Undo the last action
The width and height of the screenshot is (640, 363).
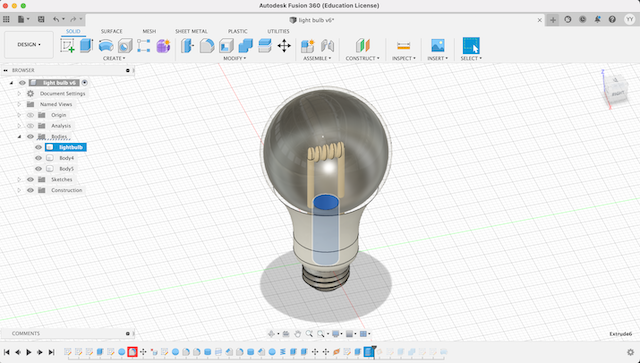point(56,19)
